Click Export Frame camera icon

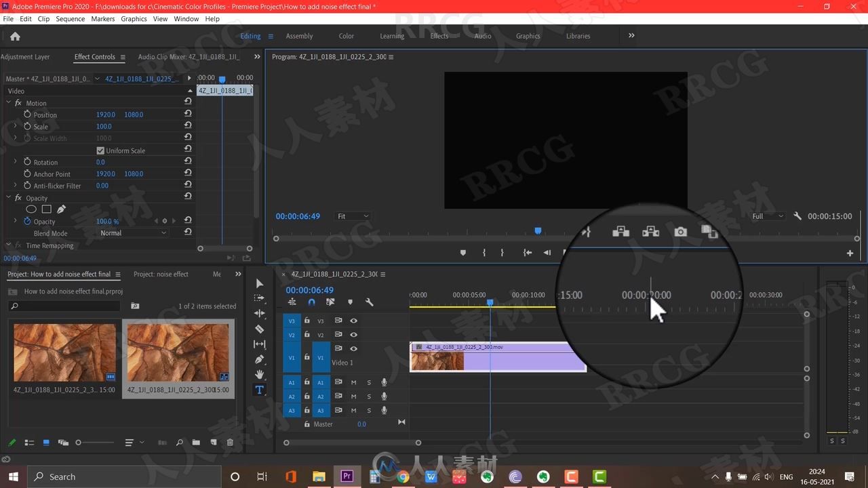tap(680, 232)
